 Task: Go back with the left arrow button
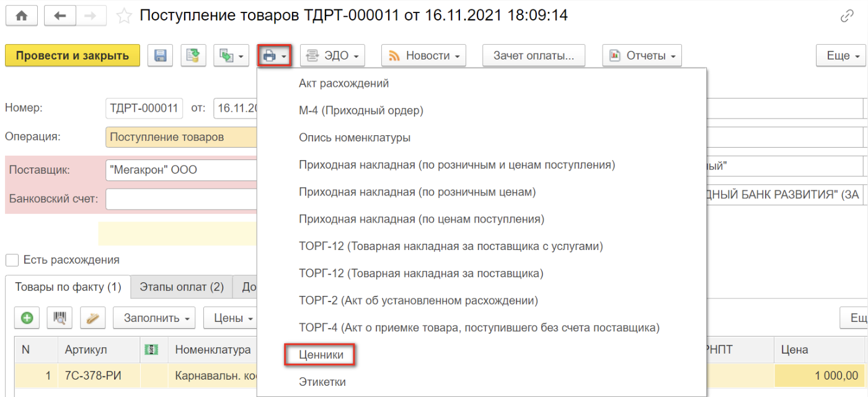click(x=60, y=17)
